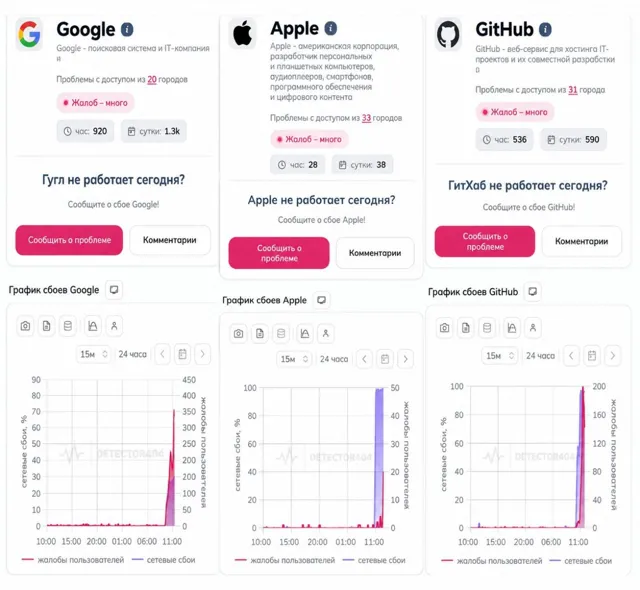This screenshot has width=640, height=590.
Task: Go to next period in Google chart
Action: click(202, 354)
